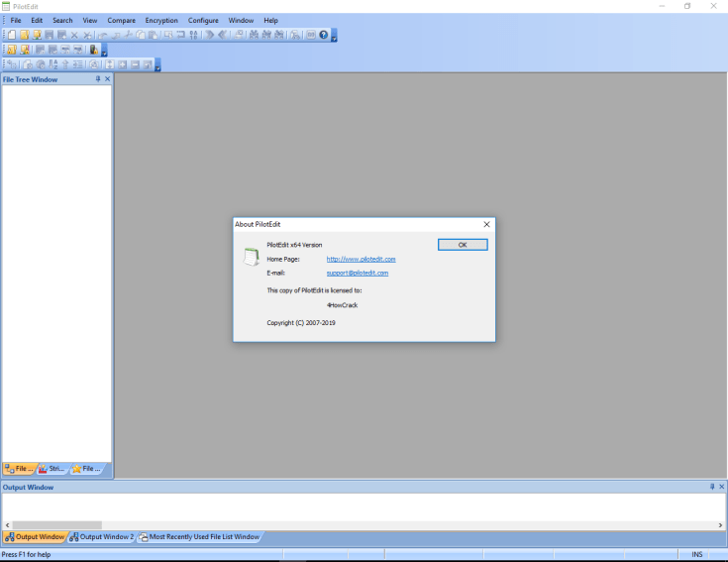Switch to the Output Window 2 tab
This screenshot has height=562, width=728.
pos(102,537)
